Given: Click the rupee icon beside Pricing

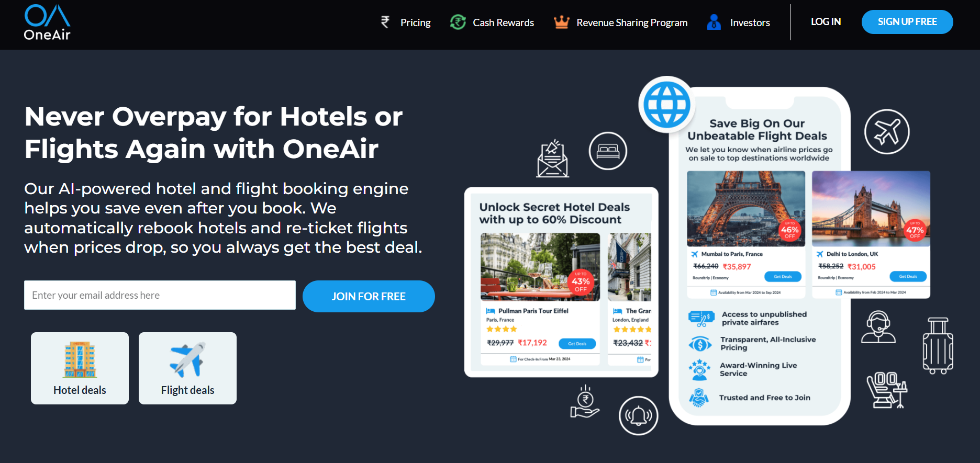Looking at the screenshot, I should [x=385, y=22].
